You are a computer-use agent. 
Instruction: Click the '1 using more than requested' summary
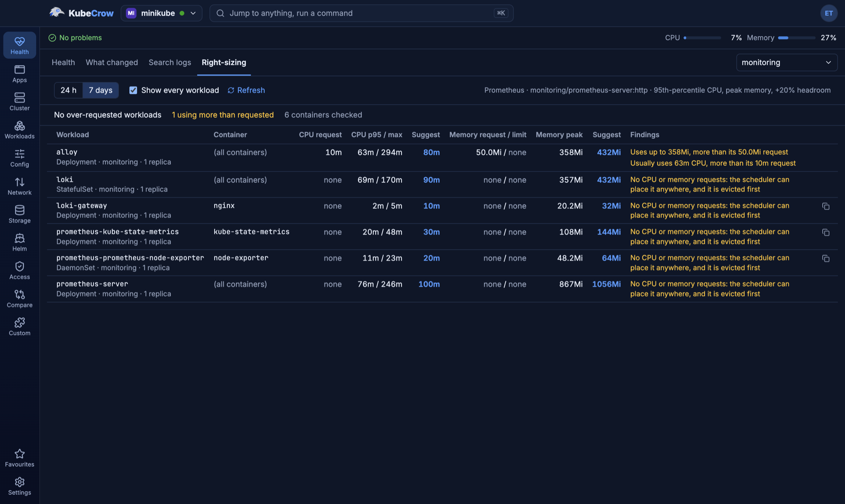tap(223, 115)
